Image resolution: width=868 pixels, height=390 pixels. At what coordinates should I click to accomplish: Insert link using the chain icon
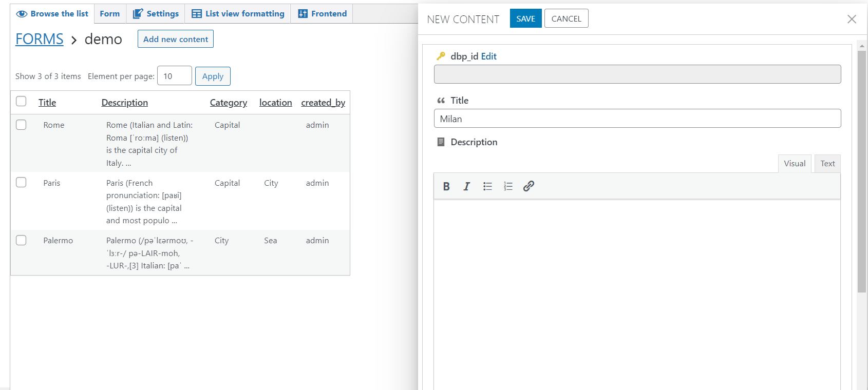(529, 186)
